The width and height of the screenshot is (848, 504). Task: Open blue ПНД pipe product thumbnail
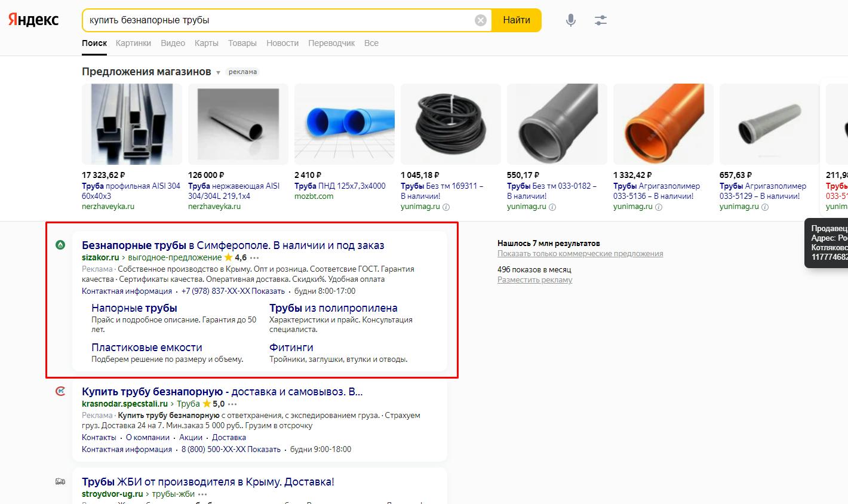tap(345, 124)
